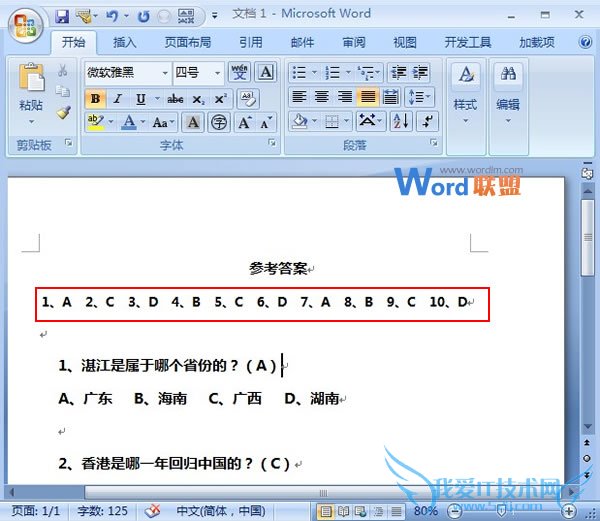Click the 粘贴 paste button
This screenshot has width=600, height=521.
(31, 86)
